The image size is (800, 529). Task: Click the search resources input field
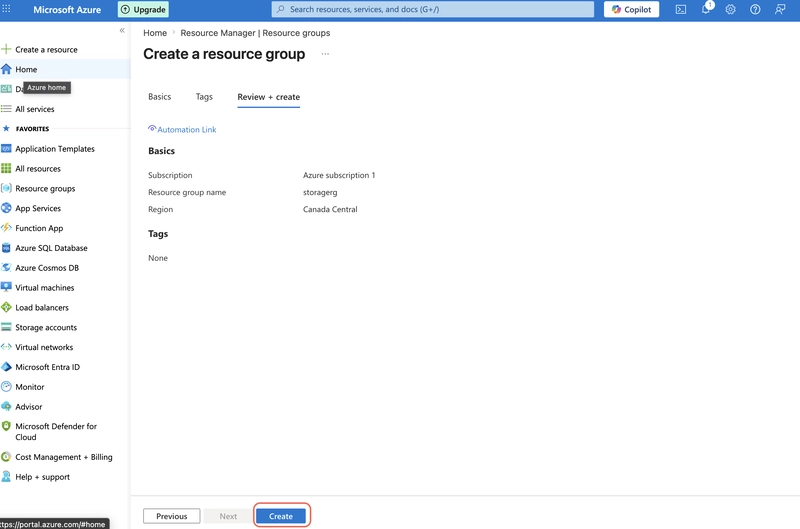pos(433,9)
